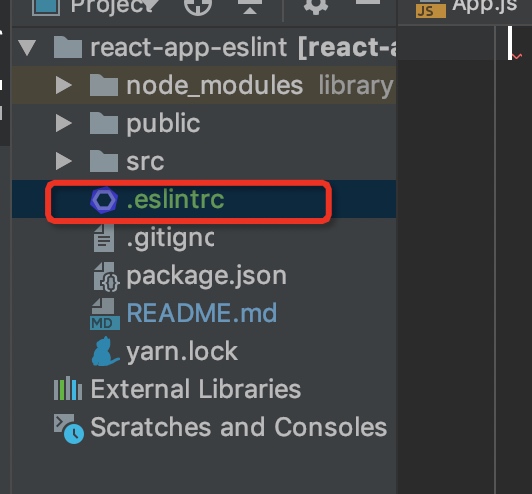This screenshot has width=532, height=494.
Task: Open Scratches and Consoles
Action: (239, 427)
